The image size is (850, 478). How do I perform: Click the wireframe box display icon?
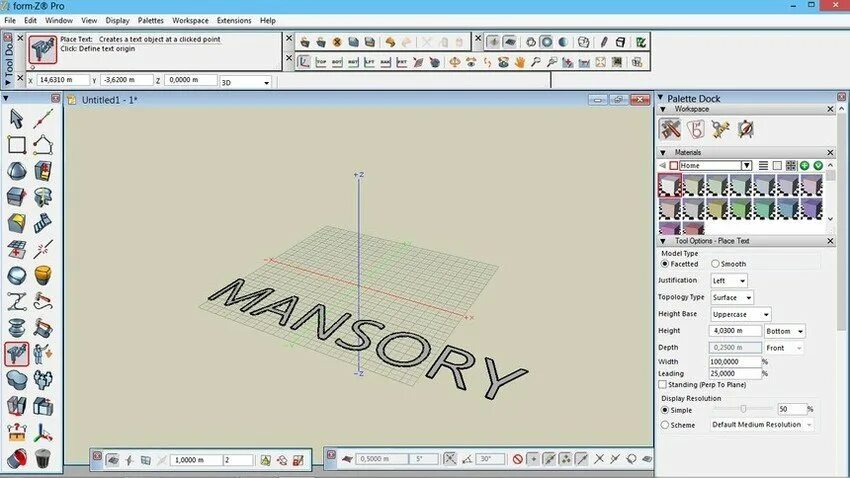pyautogui.click(x=620, y=42)
